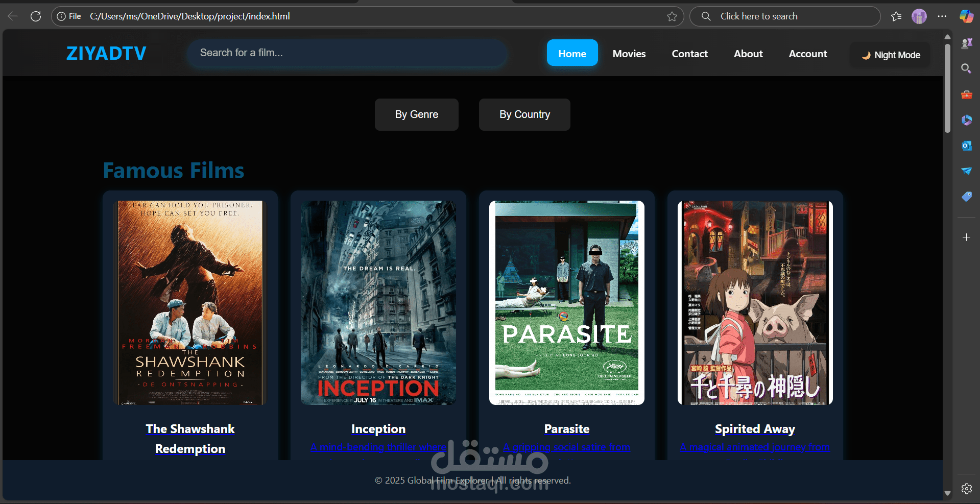Toggle Night Mode on the site

[x=891, y=55]
